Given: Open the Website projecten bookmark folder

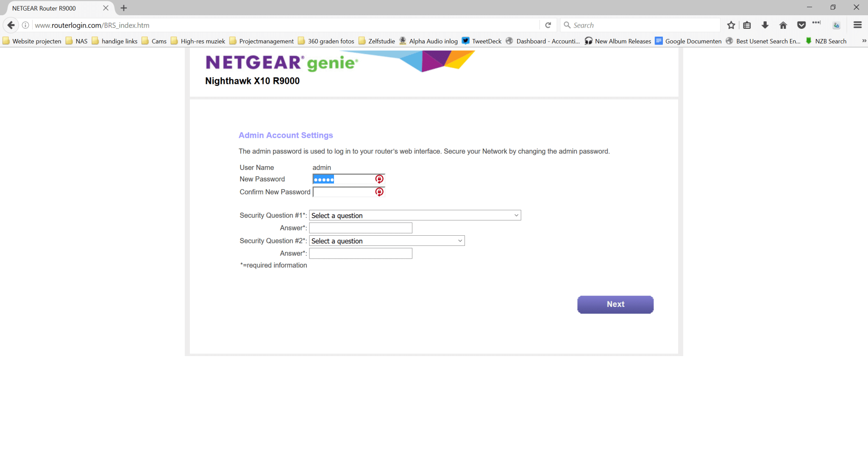Looking at the screenshot, I should tap(32, 41).
